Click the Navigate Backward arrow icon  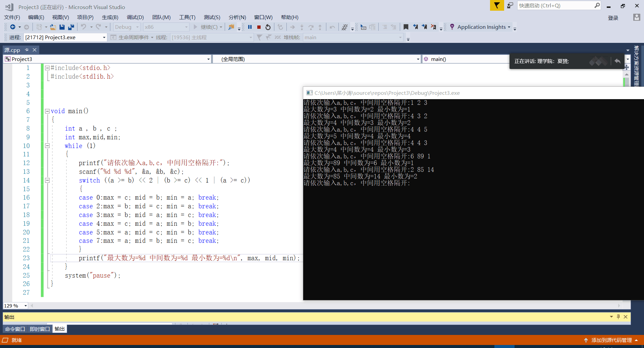click(x=13, y=27)
